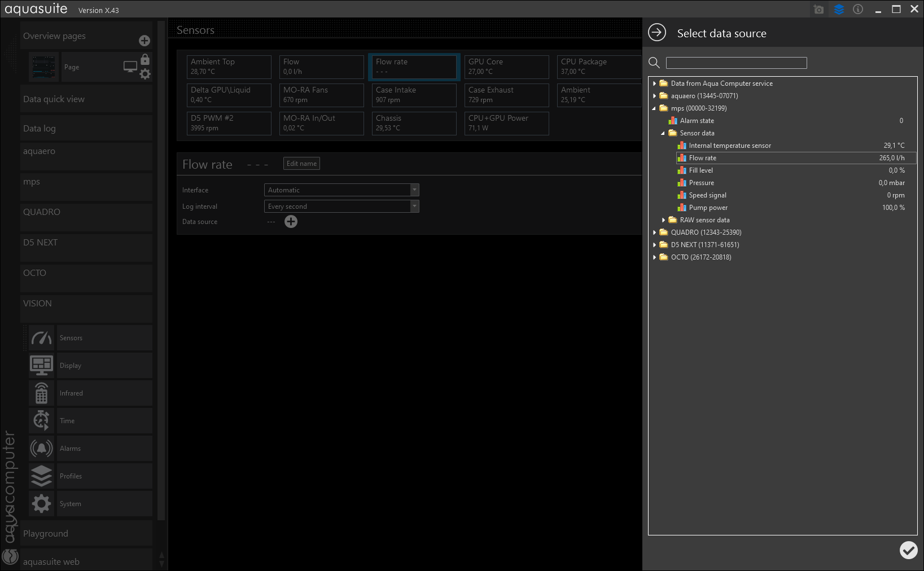Click the data source search field

[x=736, y=63]
